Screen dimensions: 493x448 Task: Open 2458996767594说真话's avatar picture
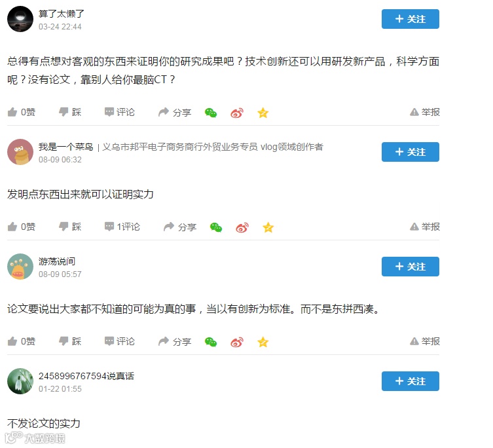(20, 381)
